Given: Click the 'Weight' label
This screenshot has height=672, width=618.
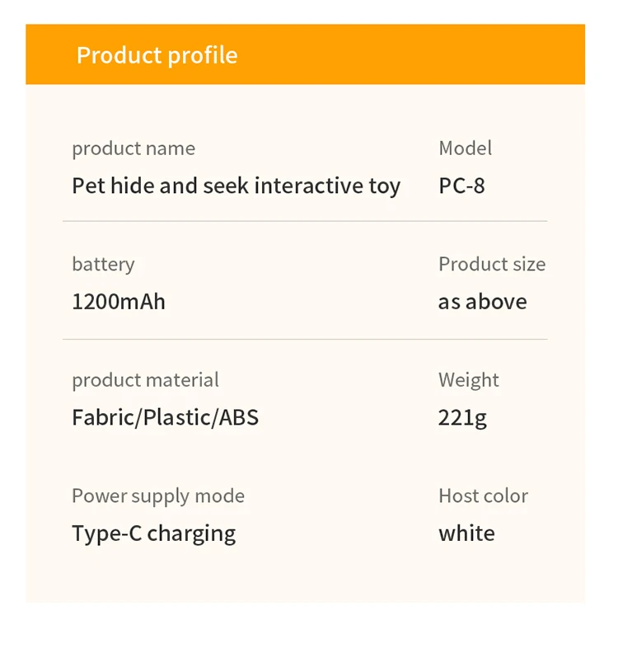Looking at the screenshot, I should [x=468, y=380].
